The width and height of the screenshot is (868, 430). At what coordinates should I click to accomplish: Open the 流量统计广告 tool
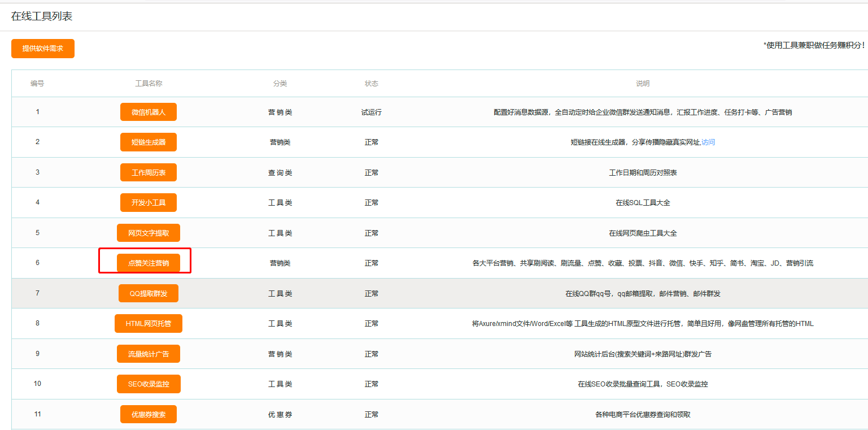click(148, 353)
